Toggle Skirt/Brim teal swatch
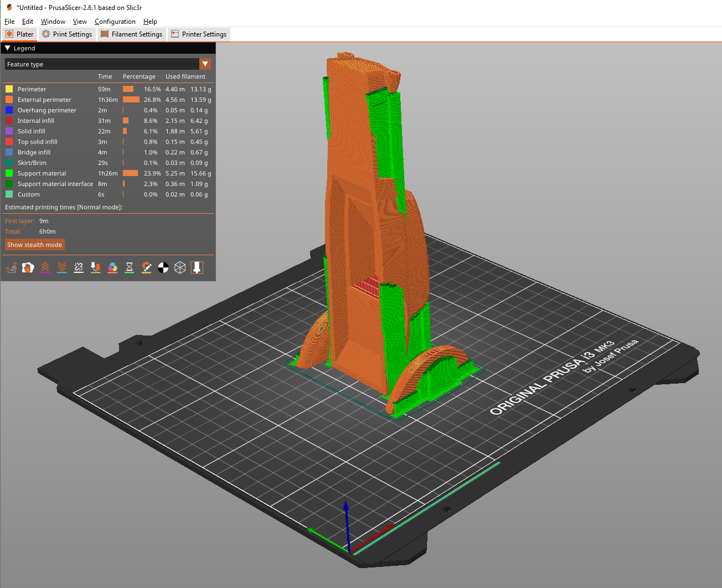 pos(9,163)
